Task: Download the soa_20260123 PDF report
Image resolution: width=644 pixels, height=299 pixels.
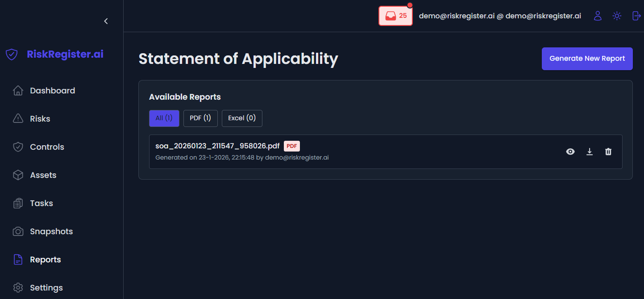Action: coord(589,152)
